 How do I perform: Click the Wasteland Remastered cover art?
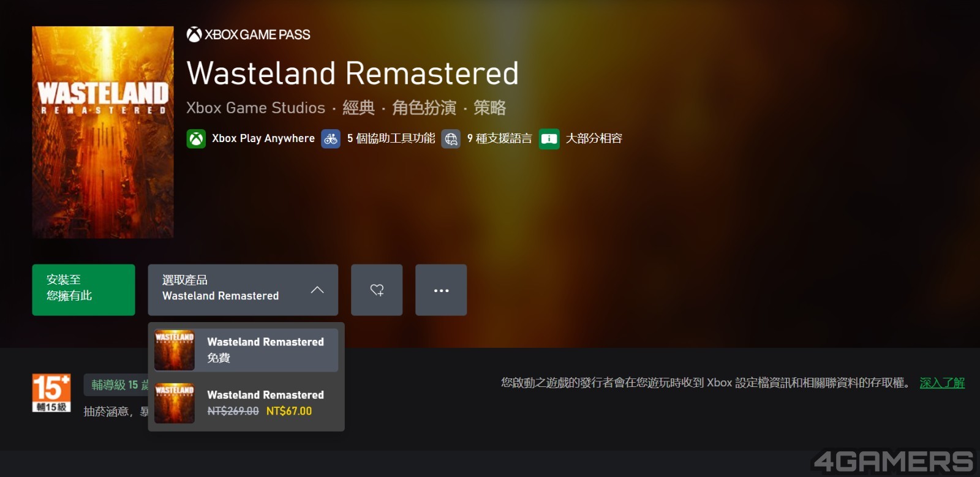[103, 132]
